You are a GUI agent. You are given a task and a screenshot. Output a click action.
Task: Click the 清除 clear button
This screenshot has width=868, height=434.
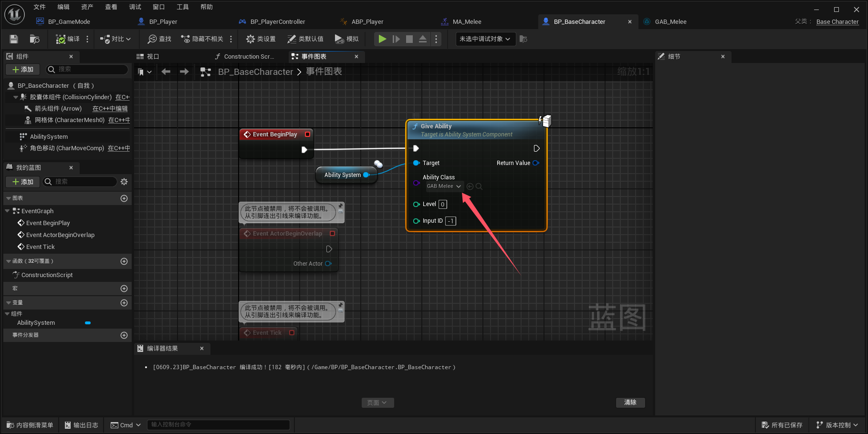coord(630,403)
